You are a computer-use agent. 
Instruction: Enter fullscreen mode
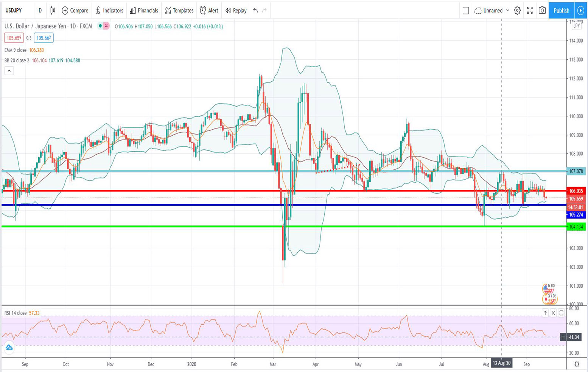[530, 11]
